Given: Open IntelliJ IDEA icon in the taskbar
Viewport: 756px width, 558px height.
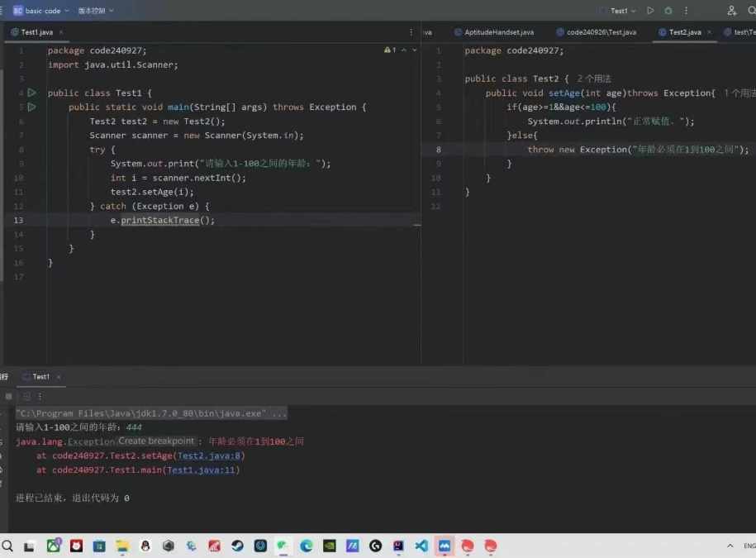Looking at the screenshot, I should [x=398, y=546].
